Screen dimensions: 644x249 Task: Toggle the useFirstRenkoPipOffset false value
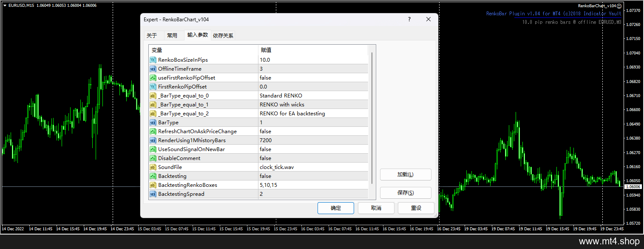[313, 78]
